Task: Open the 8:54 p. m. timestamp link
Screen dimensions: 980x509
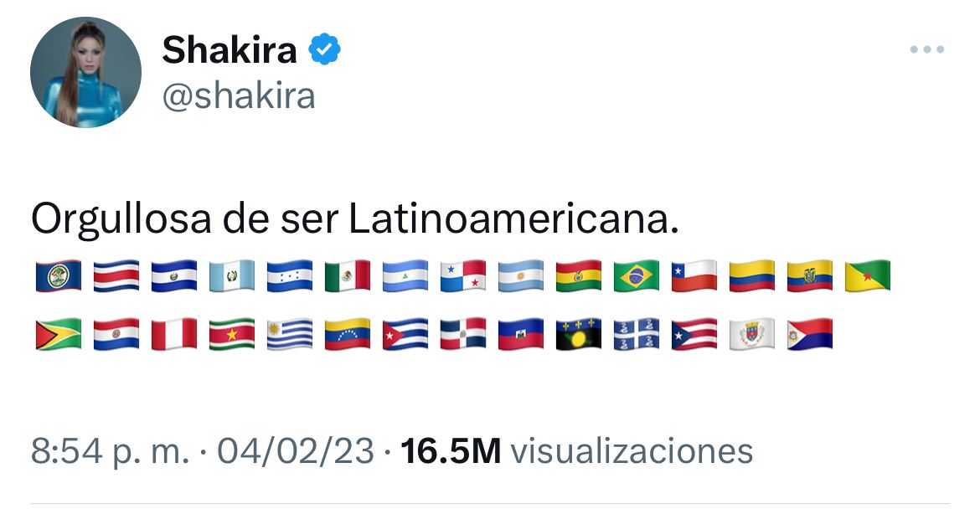Action: click(x=110, y=451)
